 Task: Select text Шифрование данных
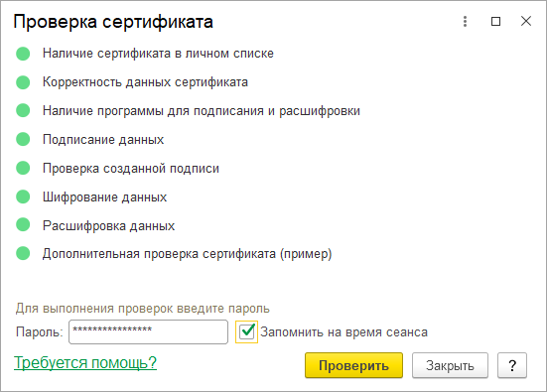click(x=104, y=197)
